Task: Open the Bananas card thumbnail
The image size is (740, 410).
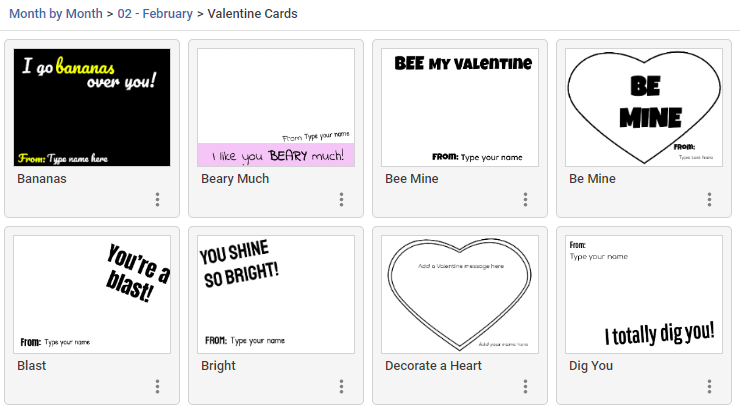Action: [92, 108]
